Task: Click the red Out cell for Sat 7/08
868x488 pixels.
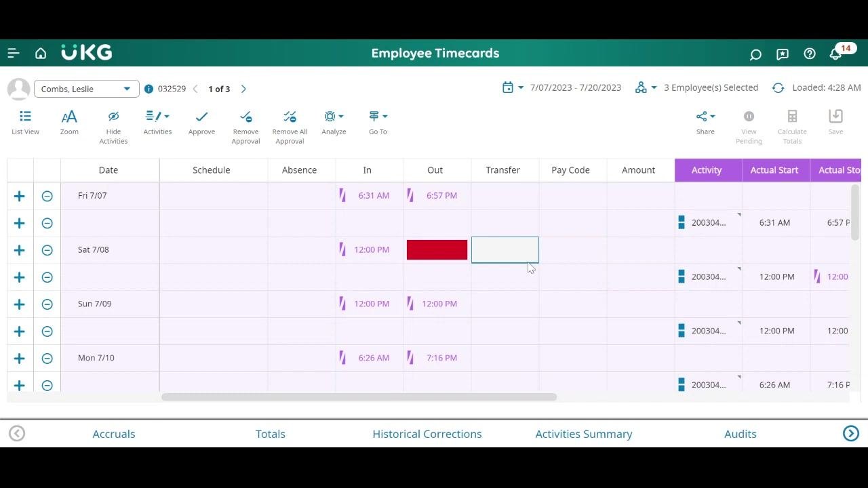Action: click(437, 249)
